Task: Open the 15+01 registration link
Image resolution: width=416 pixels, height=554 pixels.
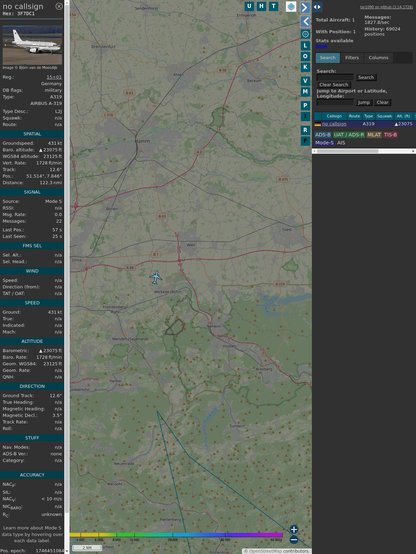Action: pos(54,77)
